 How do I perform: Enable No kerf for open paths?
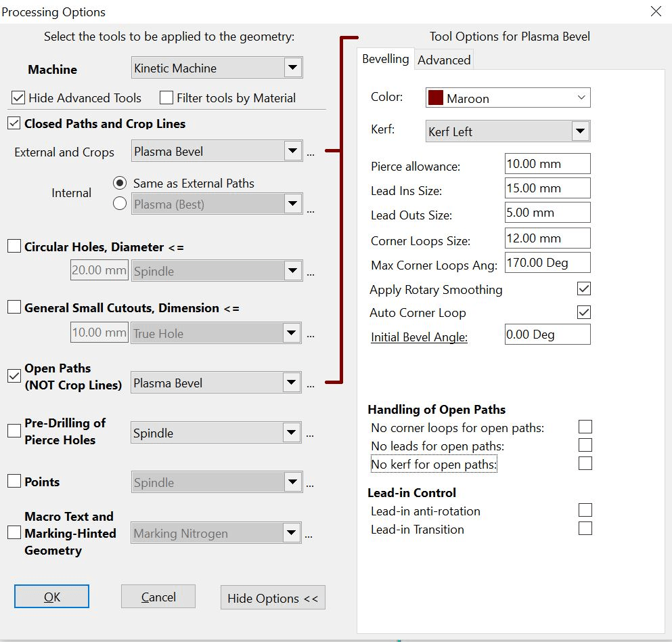585,463
